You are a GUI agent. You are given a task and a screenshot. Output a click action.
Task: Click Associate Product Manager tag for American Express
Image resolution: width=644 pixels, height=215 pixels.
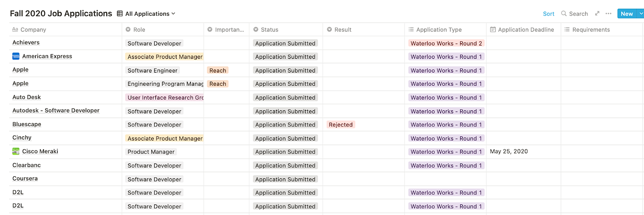[x=165, y=57]
